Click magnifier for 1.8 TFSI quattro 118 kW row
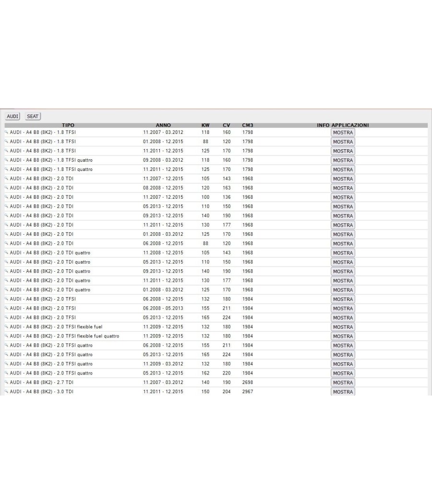Viewport: 432px width, 504px height. pyautogui.click(x=6, y=160)
